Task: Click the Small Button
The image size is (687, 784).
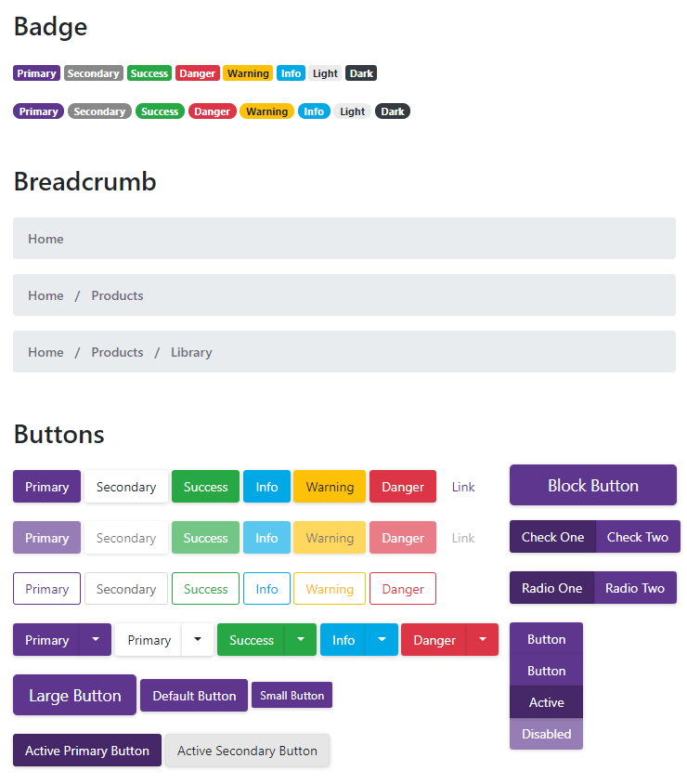Action: (x=292, y=695)
